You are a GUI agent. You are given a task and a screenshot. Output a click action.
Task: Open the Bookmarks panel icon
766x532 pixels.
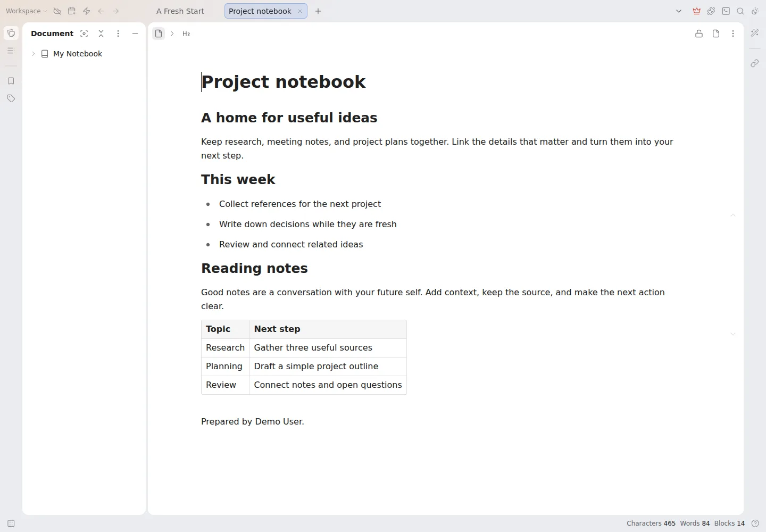click(x=11, y=81)
